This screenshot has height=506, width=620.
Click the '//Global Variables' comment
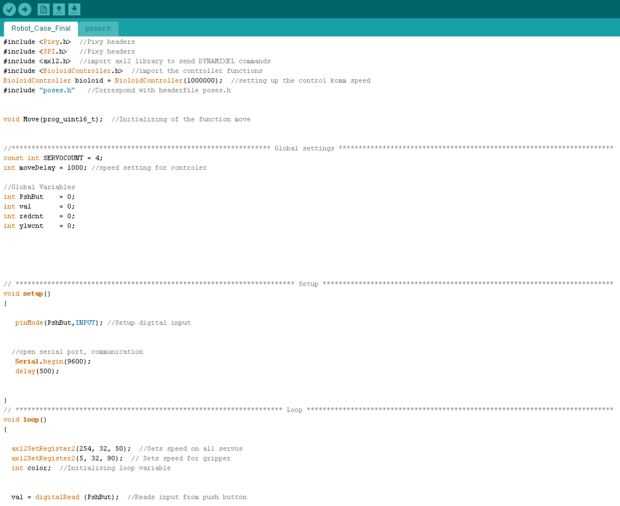coord(39,187)
